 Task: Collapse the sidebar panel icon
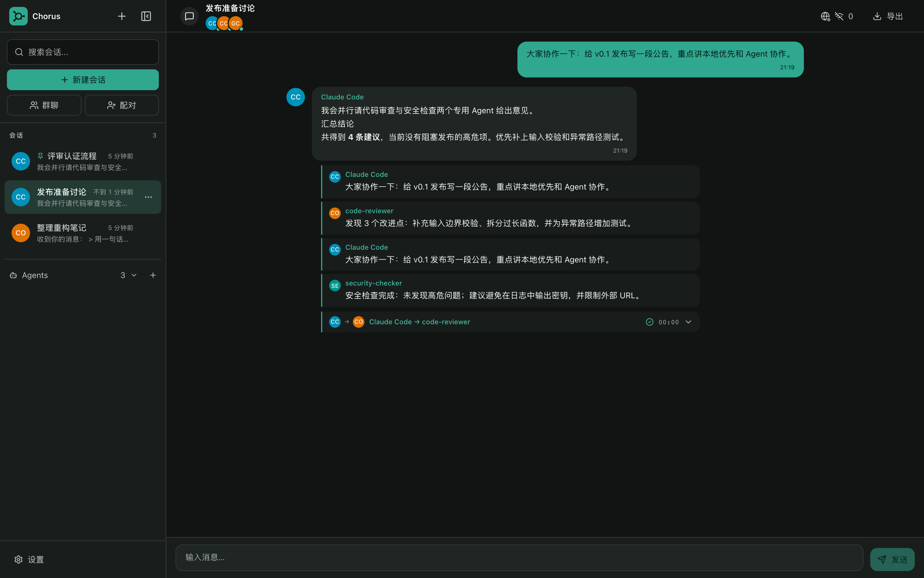pyautogui.click(x=146, y=16)
